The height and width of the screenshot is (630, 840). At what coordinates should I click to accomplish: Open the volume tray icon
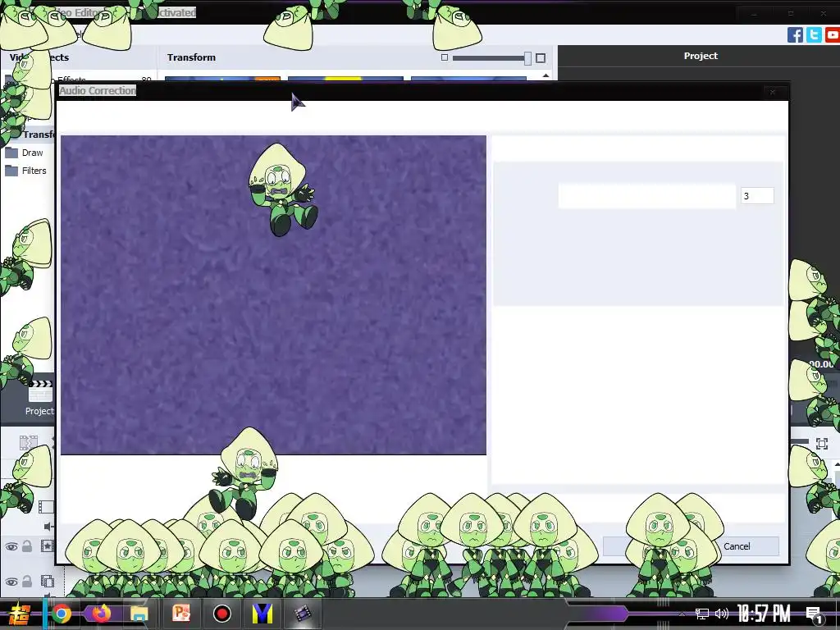pyautogui.click(x=722, y=614)
